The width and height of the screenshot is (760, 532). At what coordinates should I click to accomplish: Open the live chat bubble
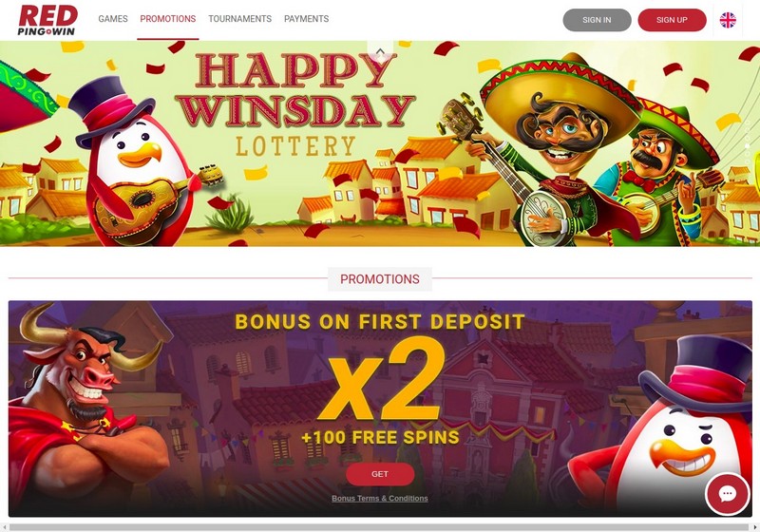[727, 494]
